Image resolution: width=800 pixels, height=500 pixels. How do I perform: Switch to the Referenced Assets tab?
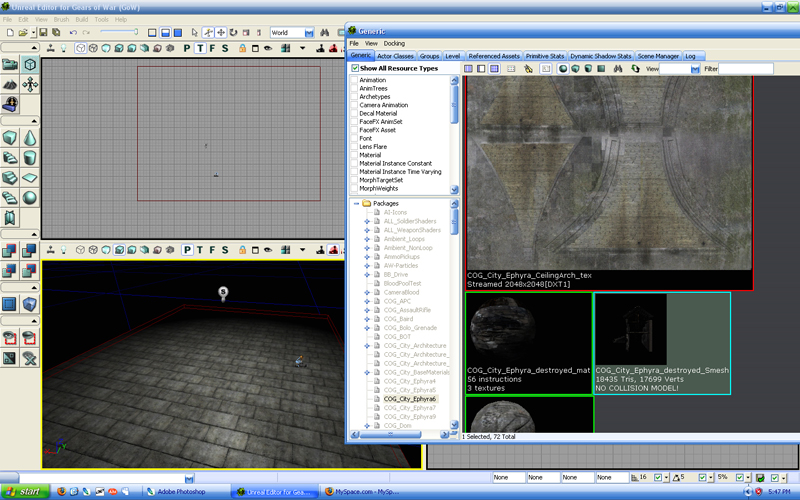[x=493, y=56]
